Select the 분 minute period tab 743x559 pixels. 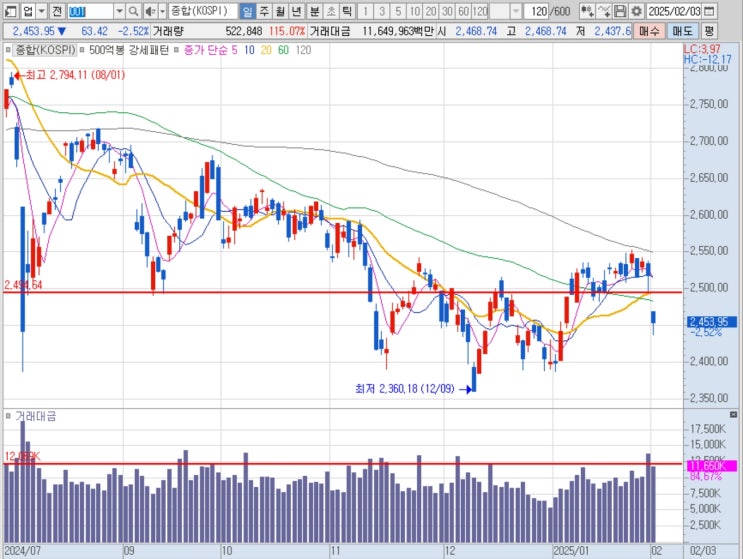[314, 10]
